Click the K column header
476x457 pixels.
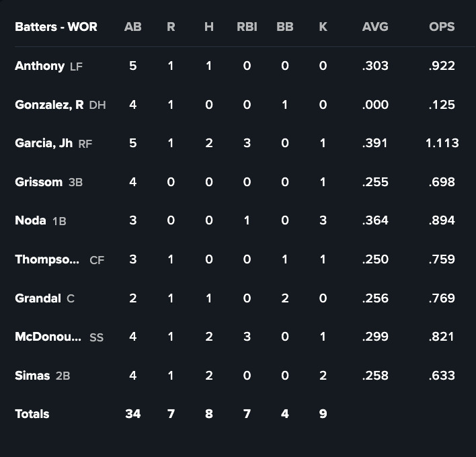(x=323, y=28)
